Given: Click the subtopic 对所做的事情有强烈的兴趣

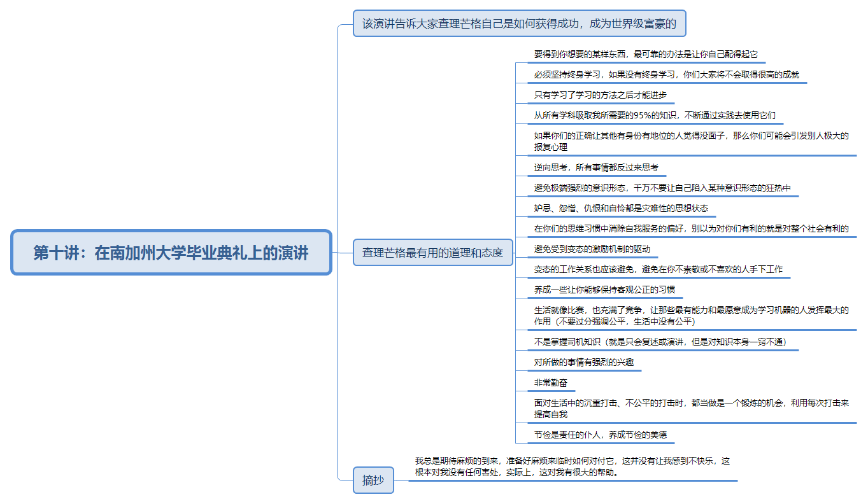Looking at the screenshot, I should point(583,363).
